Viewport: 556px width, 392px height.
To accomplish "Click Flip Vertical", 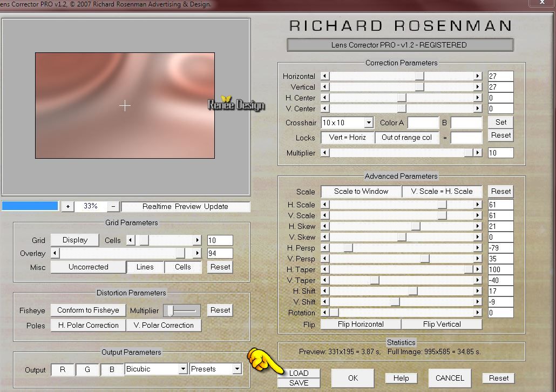I will (x=442, y=325).
